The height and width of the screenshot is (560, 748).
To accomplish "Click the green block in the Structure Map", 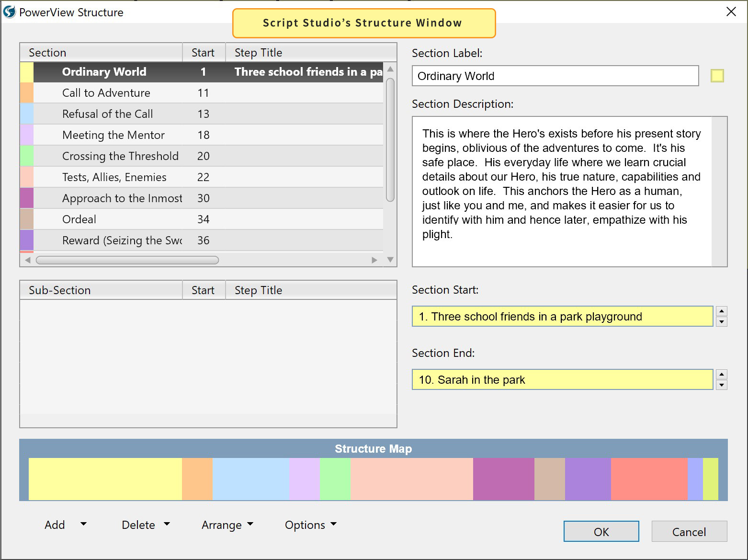I will coord(335,479).
